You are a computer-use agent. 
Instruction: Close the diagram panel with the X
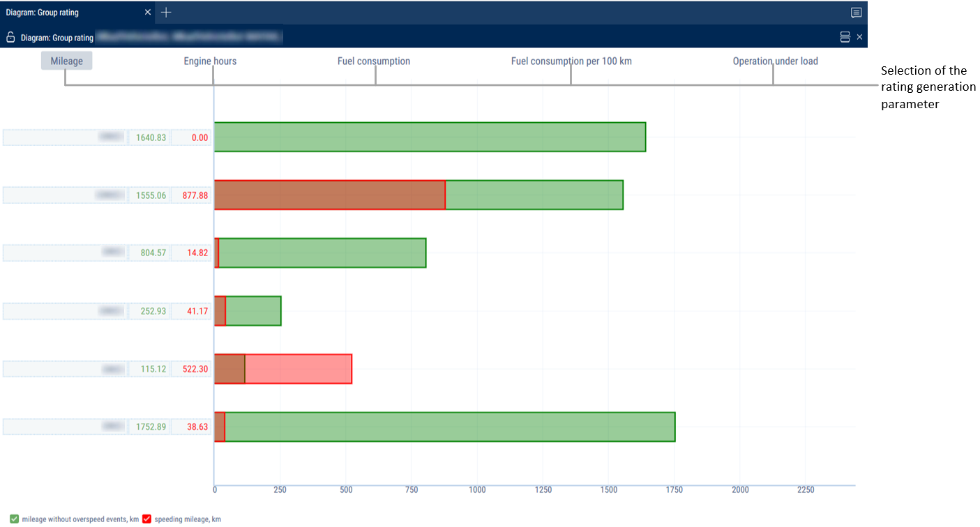pyautogui.click(x=859, y=37)
